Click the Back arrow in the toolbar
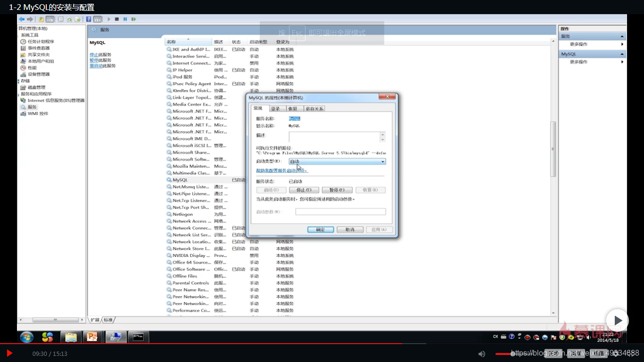 coord(22,19)
